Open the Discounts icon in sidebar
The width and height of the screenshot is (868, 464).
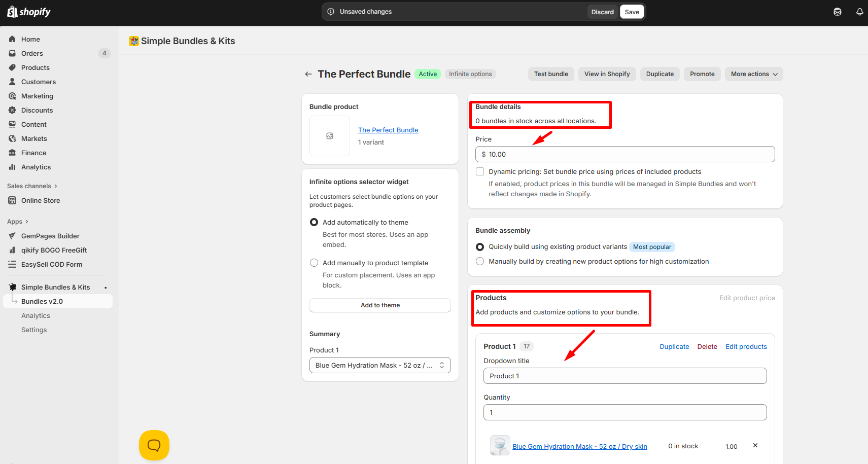[x=12, y=110]
